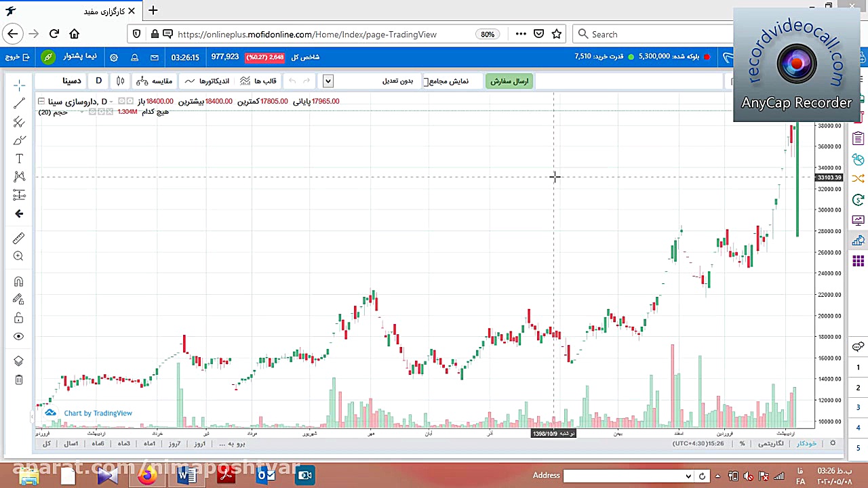Toggle the لگاریتمی logarithmic scale

770,444
